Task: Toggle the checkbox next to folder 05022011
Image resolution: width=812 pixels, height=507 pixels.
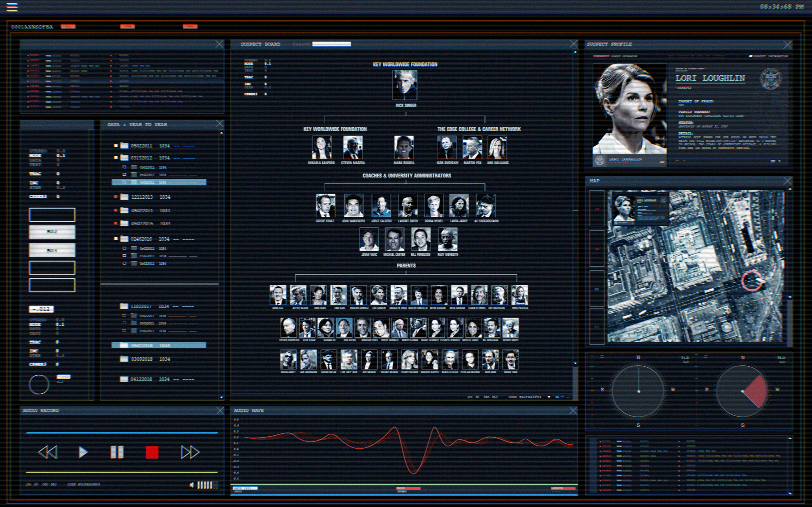Action: 116,146
